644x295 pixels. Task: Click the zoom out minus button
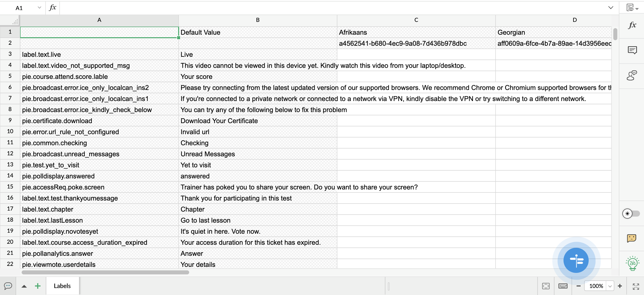click(x=579, y=286)
